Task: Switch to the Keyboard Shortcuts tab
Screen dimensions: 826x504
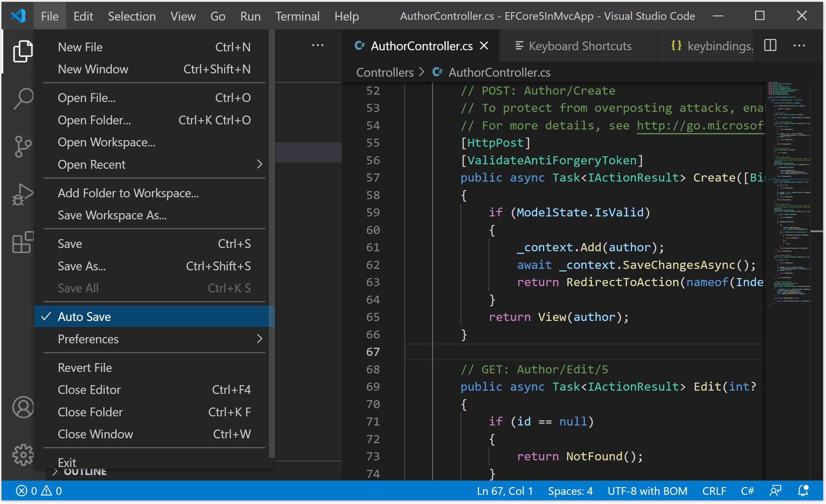Action: tap(579, 46)
